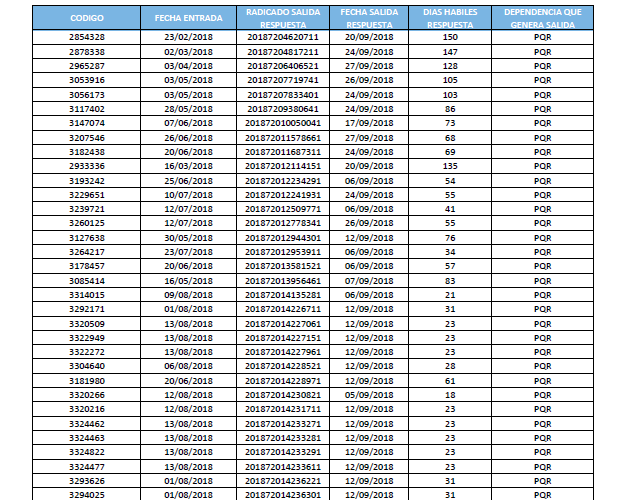Select code cell 3085414
Screen dimensions: 629x500
[x=87, y=281]
